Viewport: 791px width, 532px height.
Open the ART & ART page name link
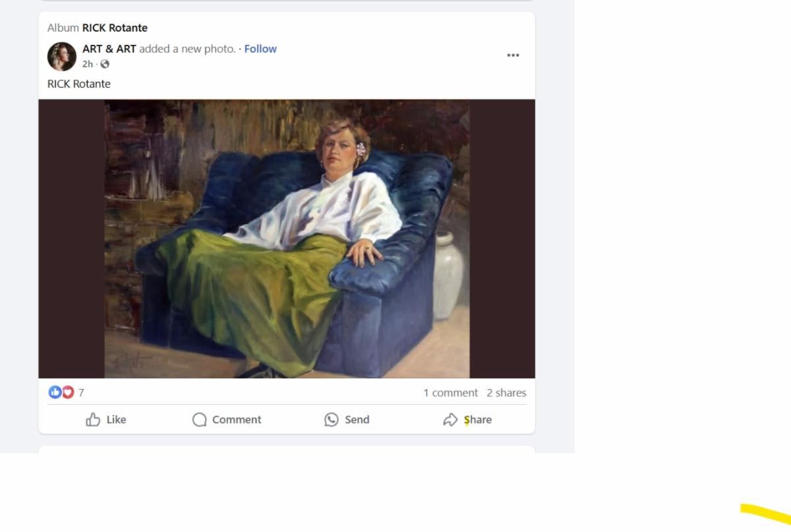pos(109,49)
